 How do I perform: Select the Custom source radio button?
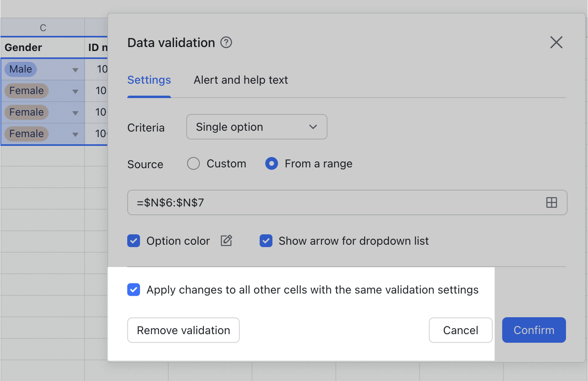pos(193,163)
